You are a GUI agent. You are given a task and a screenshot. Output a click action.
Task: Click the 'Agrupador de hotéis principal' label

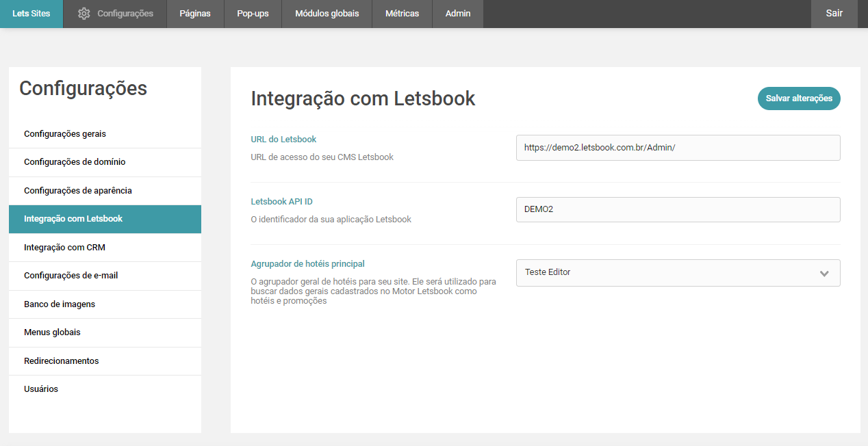pos(307,264)
